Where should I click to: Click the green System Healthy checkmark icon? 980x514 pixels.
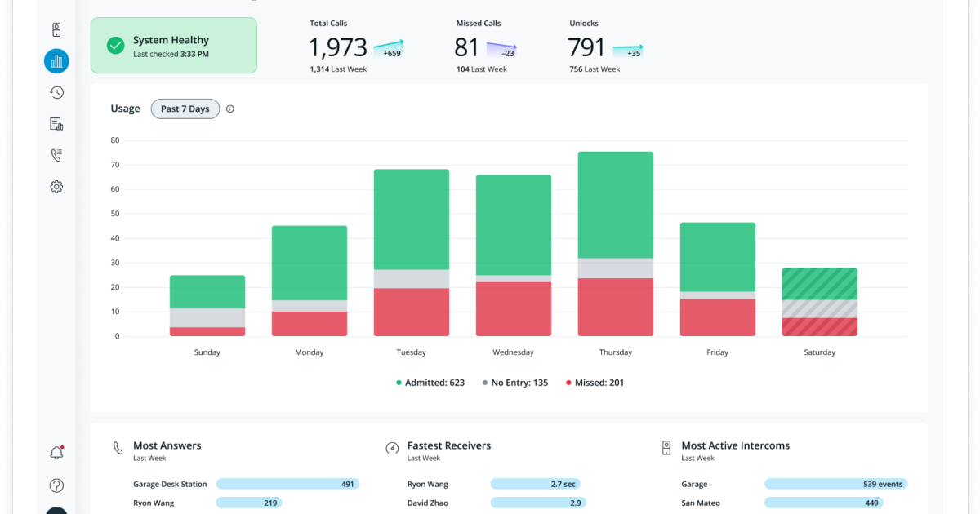[x=116, y=46]
